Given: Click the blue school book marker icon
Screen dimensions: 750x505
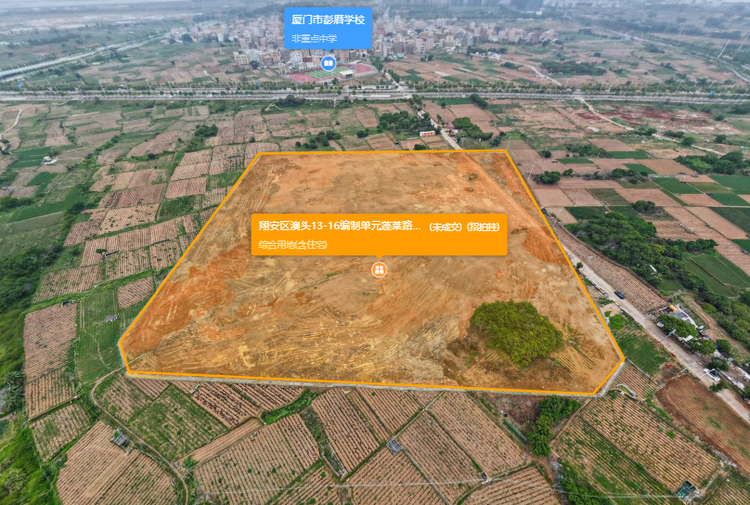Looking at the screenshot, I should tap(328, 62).
